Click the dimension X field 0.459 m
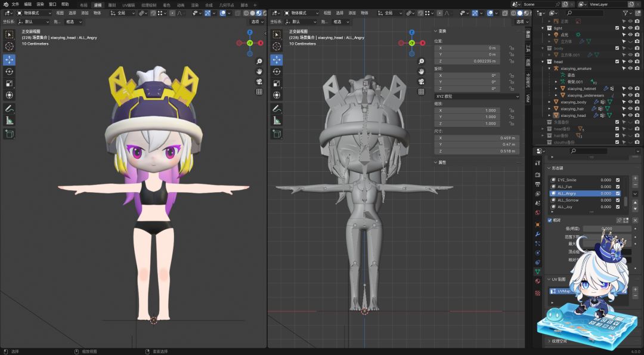644x355 pixels. tap(477, 138)
